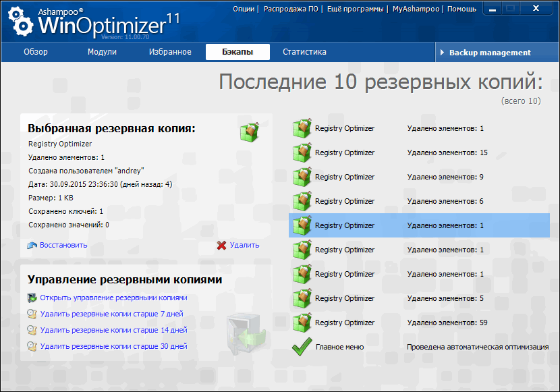Image resolution: width=560 pixels, height=392 pixels.
Task: Click the Восстановить link
Action: [63, 246]
